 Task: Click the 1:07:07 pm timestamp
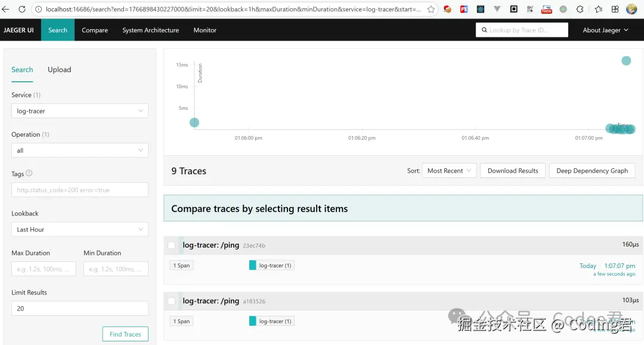coord(620,266)
